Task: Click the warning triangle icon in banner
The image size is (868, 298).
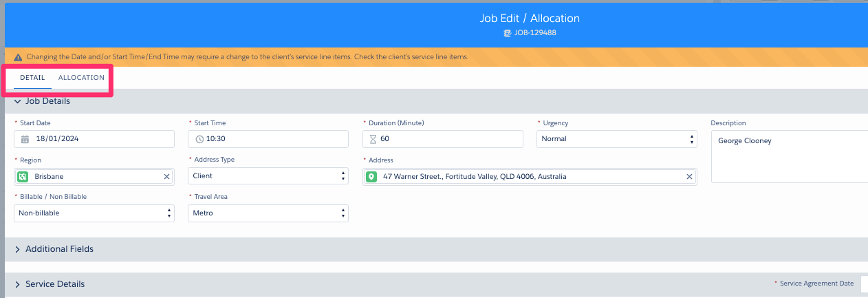Action: tap(18, 56)
